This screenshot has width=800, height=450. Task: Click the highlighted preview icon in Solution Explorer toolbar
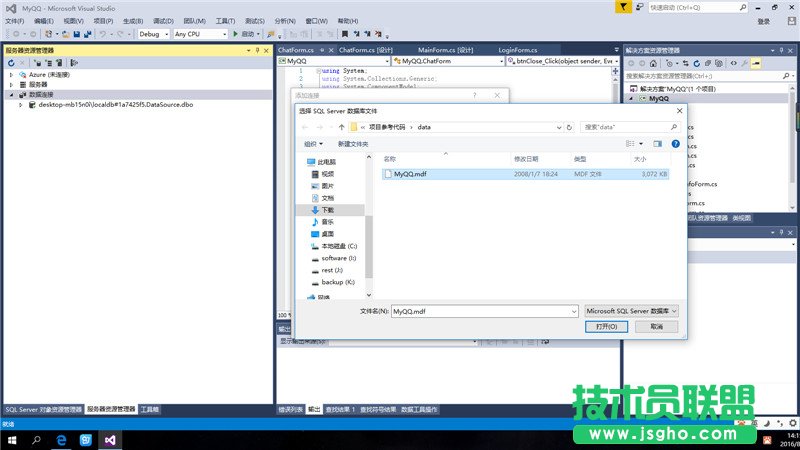(x=756, y=63)
